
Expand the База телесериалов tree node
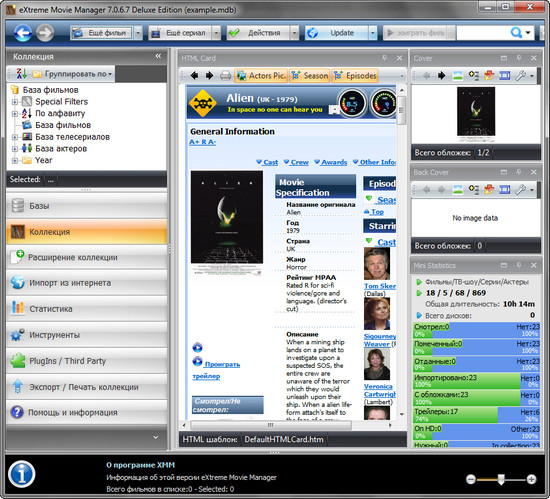(15, 137)
